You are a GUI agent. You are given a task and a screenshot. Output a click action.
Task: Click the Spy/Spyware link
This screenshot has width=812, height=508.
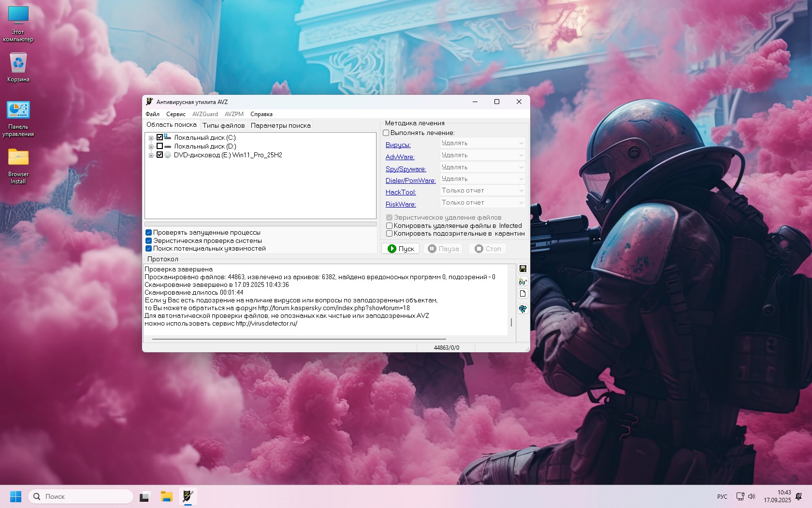click(x=406, y=169)
